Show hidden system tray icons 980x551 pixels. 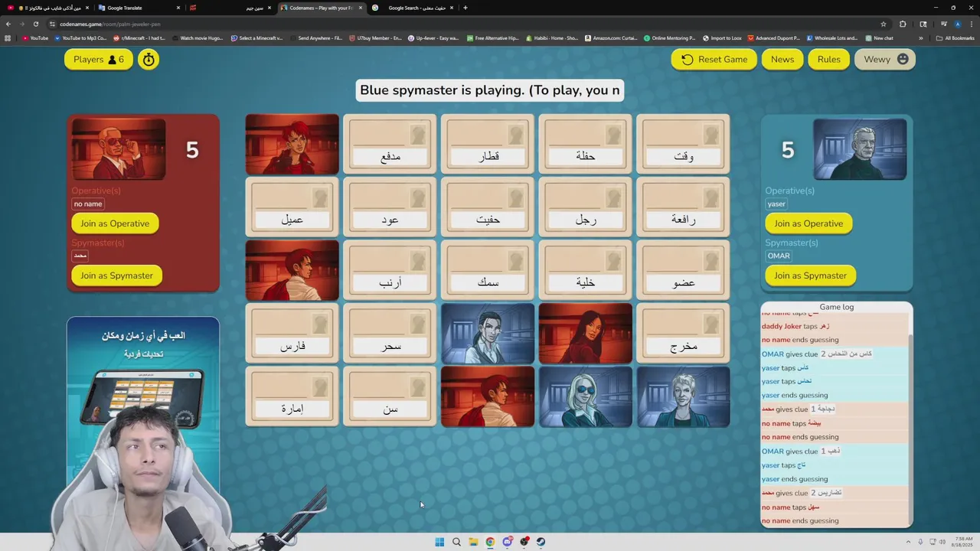[908, 542]
